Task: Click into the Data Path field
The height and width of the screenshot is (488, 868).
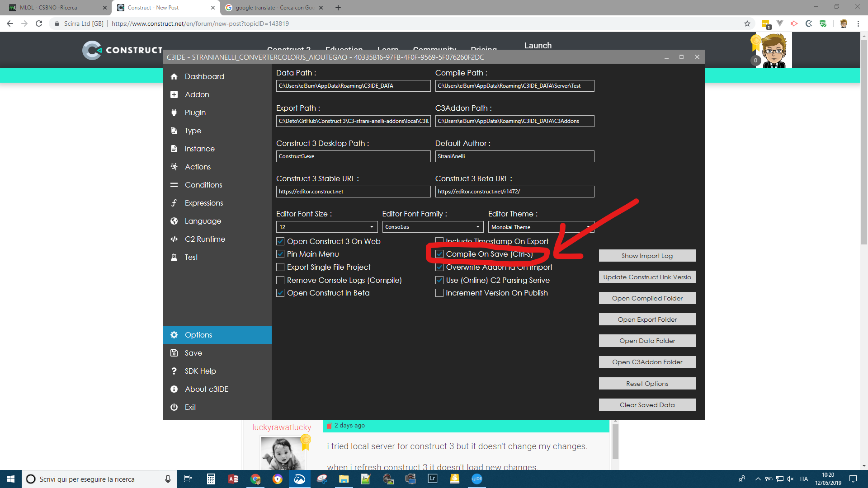Action: [x=353, y=86]
